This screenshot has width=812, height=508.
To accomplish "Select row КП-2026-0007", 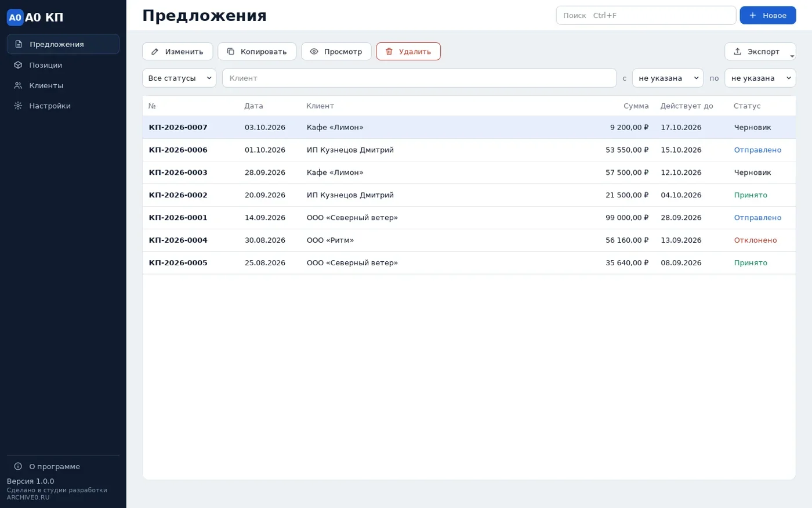I will (469, 127).
